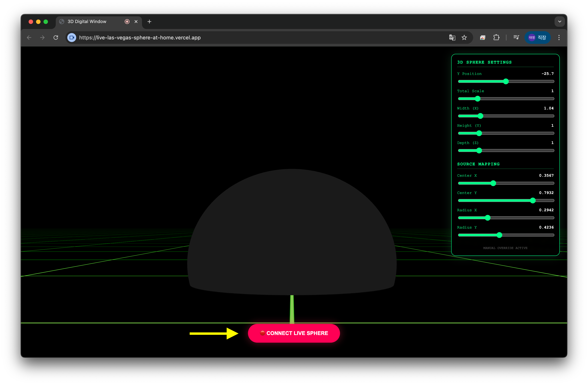Select the 3D Digital Window tab
The width and height of the screenshot is (588, 385).
click(87, 22)
